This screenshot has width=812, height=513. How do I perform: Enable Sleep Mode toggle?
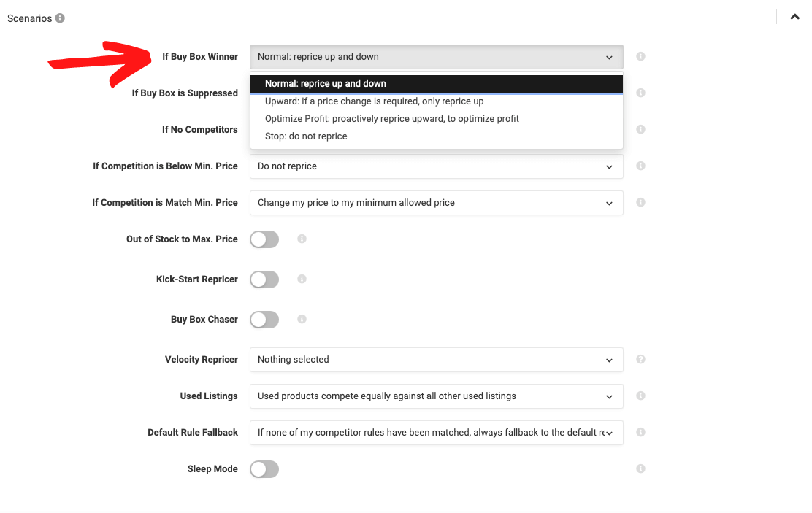264,469
